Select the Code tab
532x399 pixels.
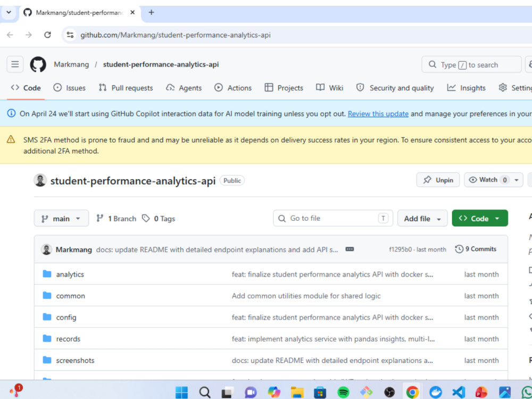(26, 88)
